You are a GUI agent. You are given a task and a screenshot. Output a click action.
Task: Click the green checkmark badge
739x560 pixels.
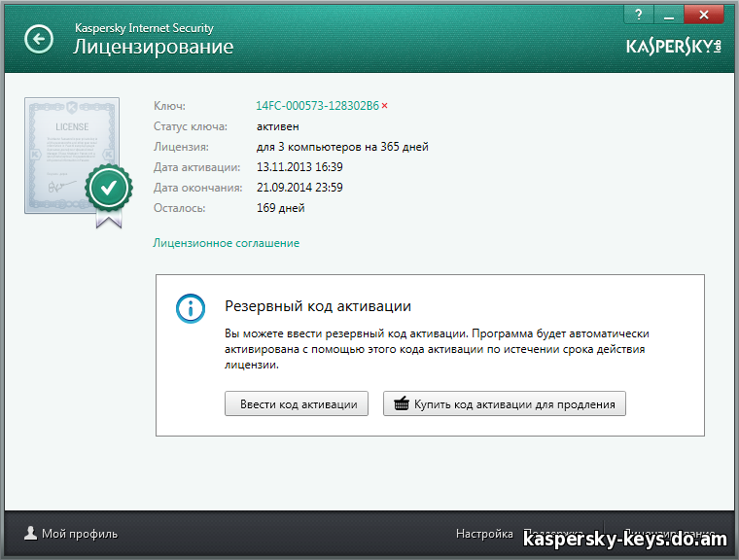point(109,188)
